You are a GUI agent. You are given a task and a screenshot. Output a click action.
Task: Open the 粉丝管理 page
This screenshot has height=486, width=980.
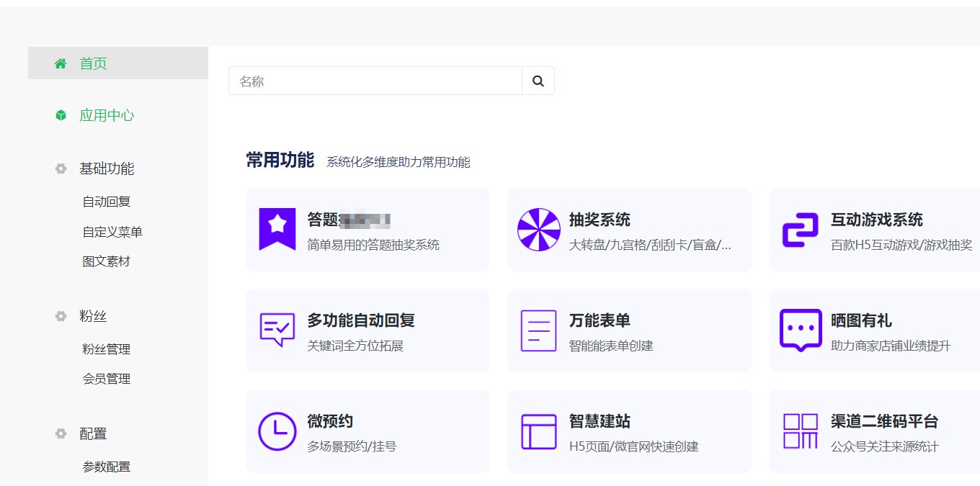[107, 348]
